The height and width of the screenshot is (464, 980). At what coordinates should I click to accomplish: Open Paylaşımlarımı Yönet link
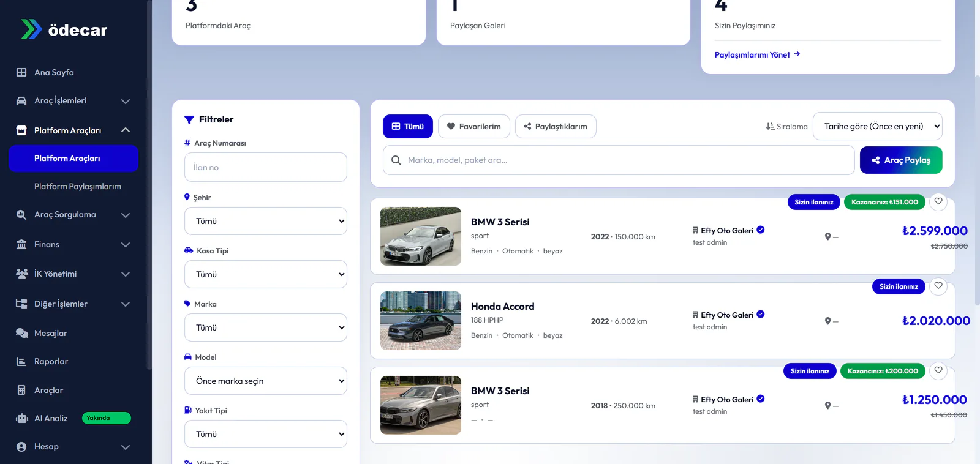coord(758,54)
